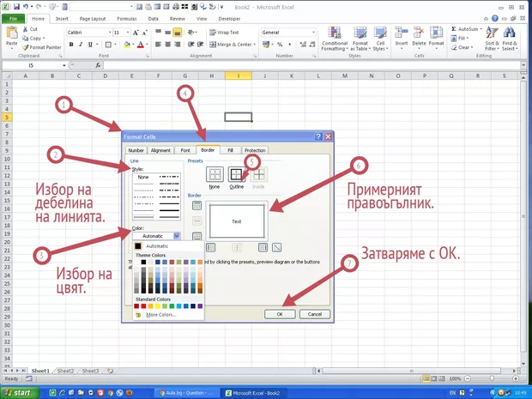This screenshot has width=532, height=399.
Task: Click the Format Cells help question button
Action: [x=318, y=136]
